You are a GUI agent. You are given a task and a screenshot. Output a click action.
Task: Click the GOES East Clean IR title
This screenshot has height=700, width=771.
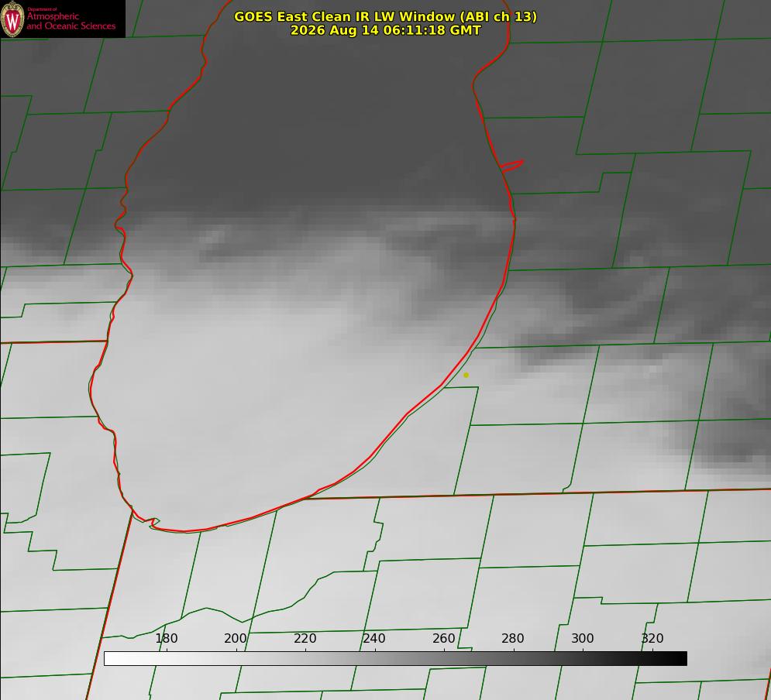(386, 16)
